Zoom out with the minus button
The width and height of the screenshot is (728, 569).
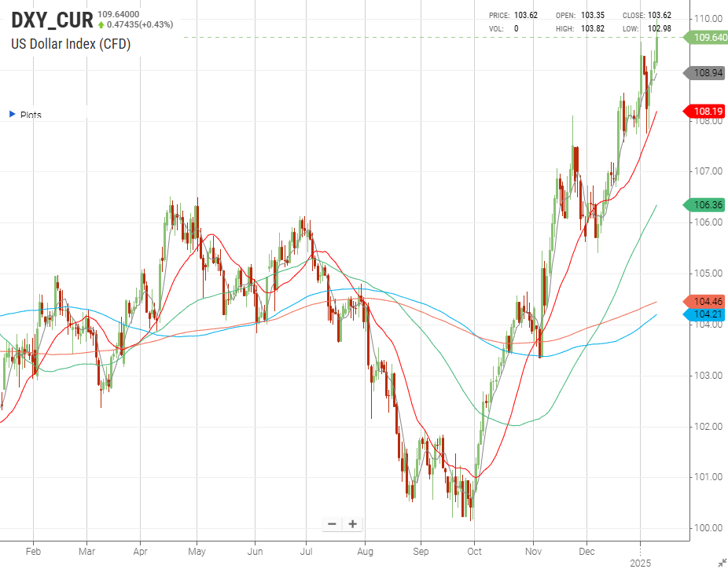pos(332,524)
